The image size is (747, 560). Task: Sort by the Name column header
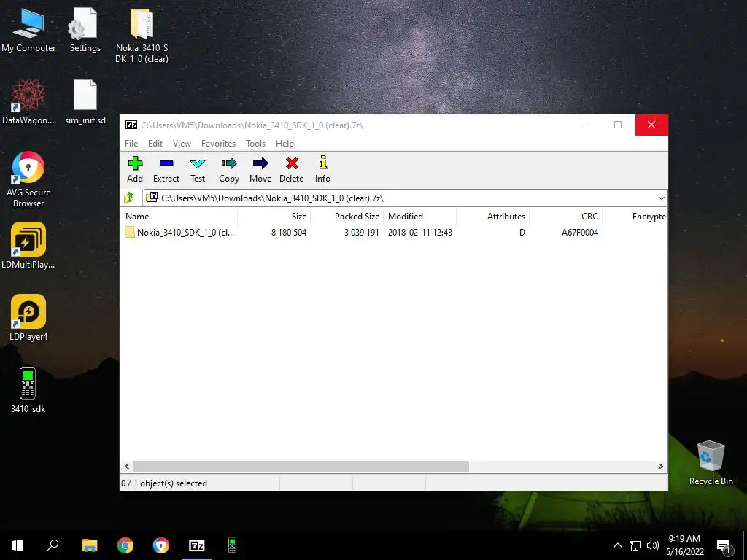(179, 216)
